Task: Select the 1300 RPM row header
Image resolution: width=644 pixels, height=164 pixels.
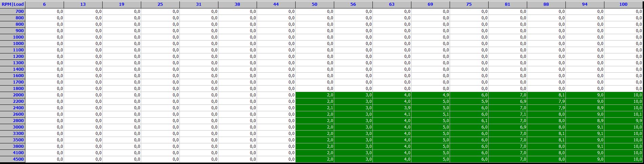Action: tap(13, 63)
